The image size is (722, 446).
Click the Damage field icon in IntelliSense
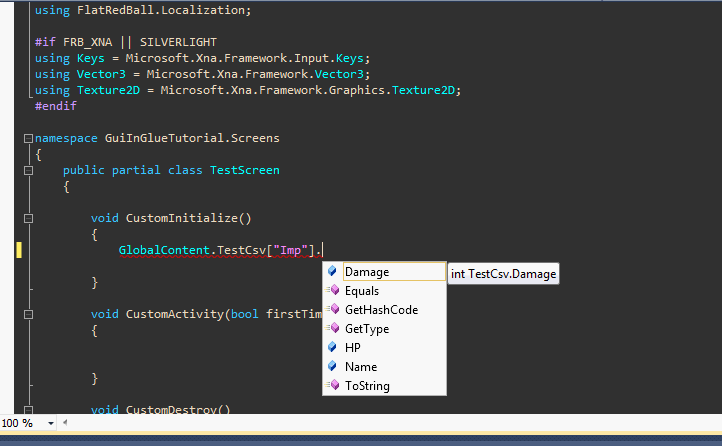(x=332, y=272)
